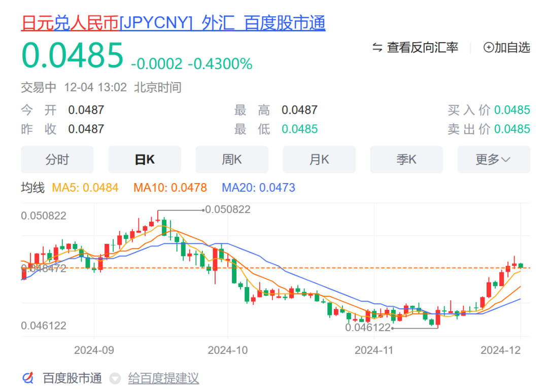Click the 12-04 13:02 timestamp

(x=95, y=87)
